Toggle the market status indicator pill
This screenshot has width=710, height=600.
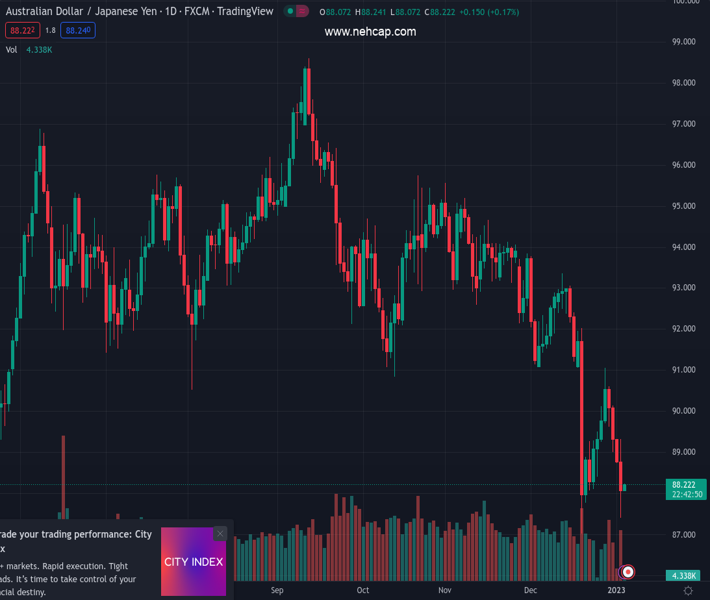296,11
